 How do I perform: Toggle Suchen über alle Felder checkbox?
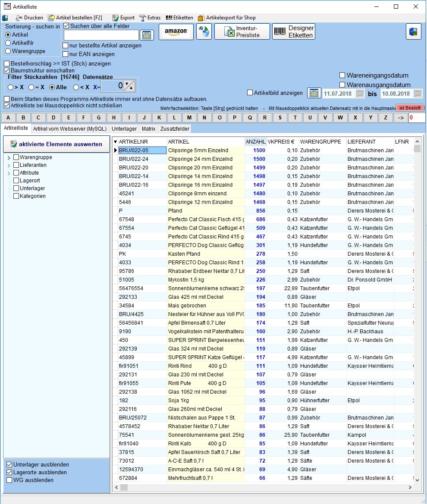click(66, 26)
